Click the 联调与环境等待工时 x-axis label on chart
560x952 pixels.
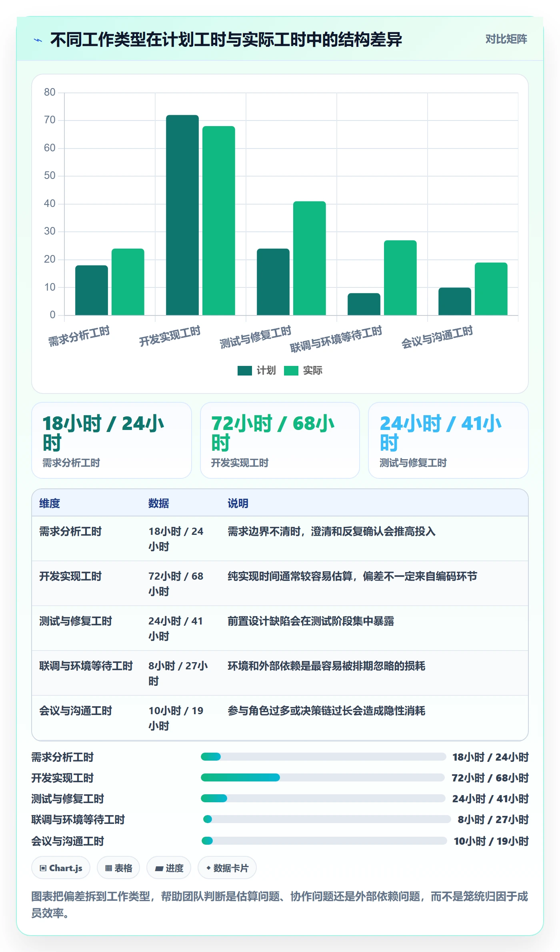pos(336,339)
